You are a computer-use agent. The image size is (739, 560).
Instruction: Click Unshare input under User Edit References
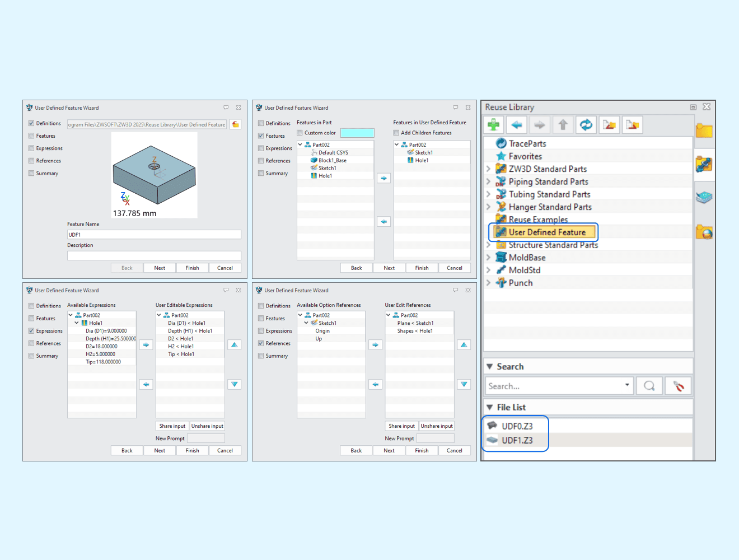pyautogui.click(x=437, y=426)
